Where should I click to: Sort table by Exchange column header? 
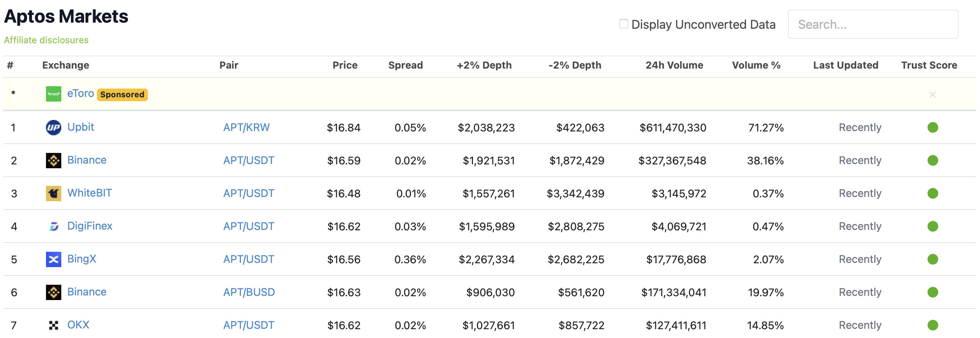click(x=66, y=65)
